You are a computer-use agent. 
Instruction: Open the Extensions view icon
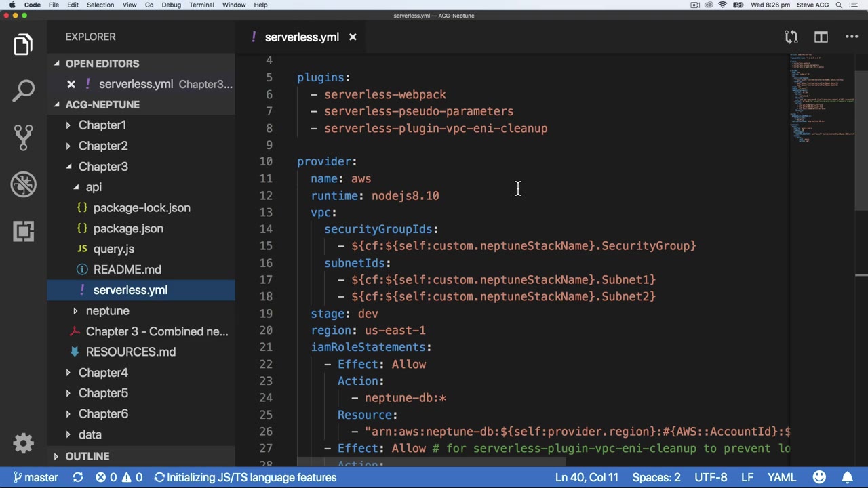click(23, 231)
